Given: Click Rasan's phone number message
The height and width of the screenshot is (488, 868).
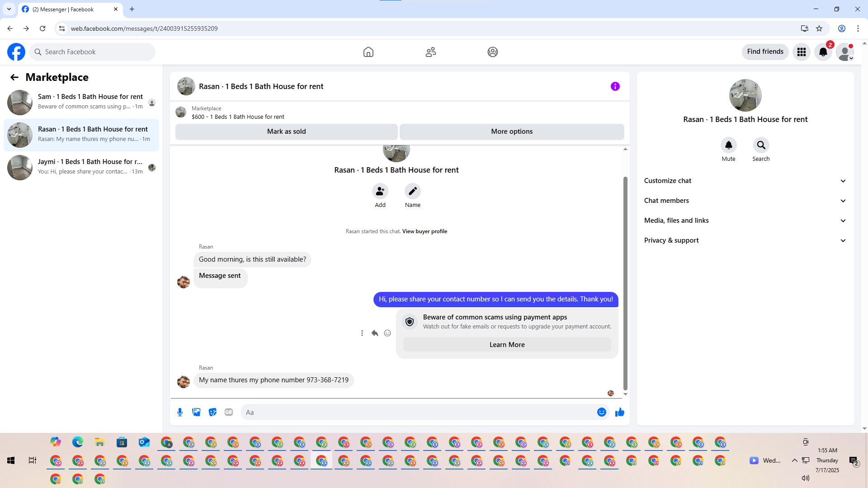Looking at the screenshot, I should (274, 380).
